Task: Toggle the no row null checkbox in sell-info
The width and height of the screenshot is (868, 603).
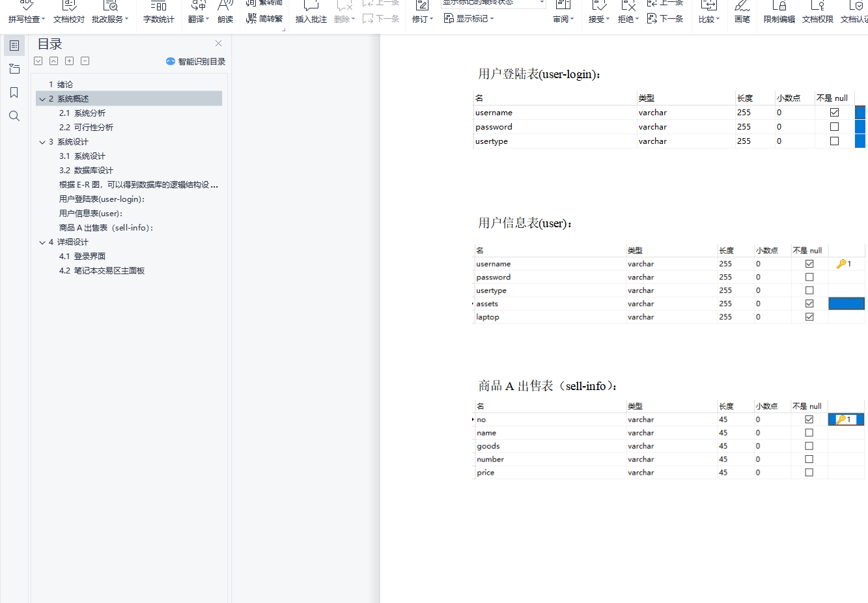Action: click(809, 419)
